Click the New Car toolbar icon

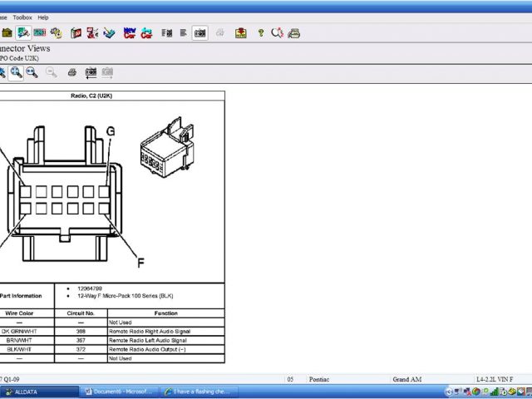(129, 33)
